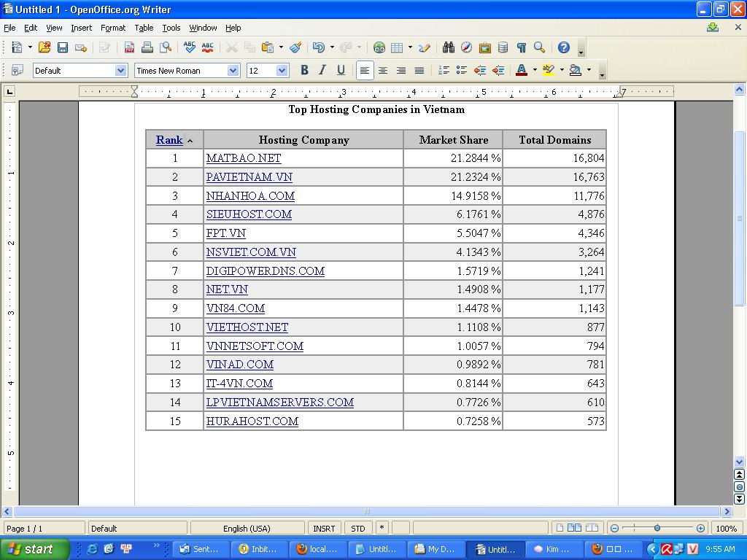The width and height of the screenshot is (747, 560).
Task: Open the Navigator compass icon
Action: tap(466, 47)
